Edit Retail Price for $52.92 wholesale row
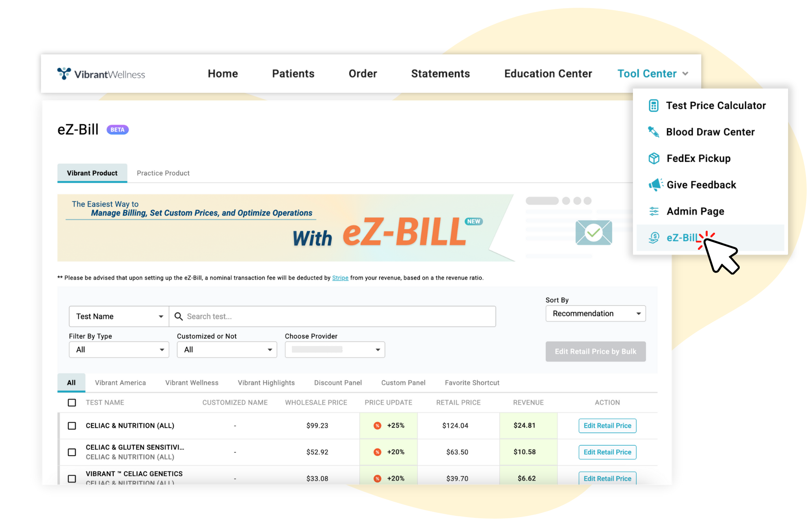Screen dimensions: 812x528 coord(607,452)
